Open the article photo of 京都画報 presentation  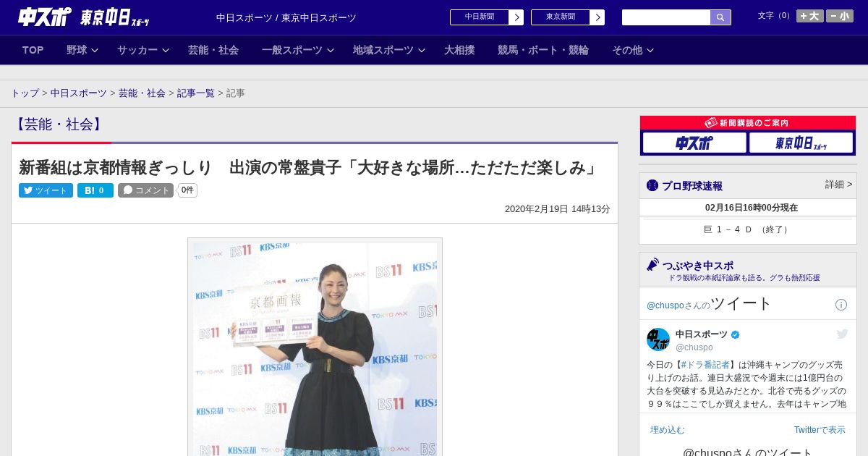click(x=315, y=347)
